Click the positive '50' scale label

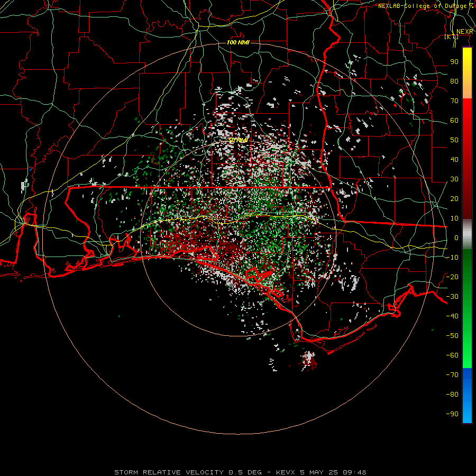click(454, 140)
